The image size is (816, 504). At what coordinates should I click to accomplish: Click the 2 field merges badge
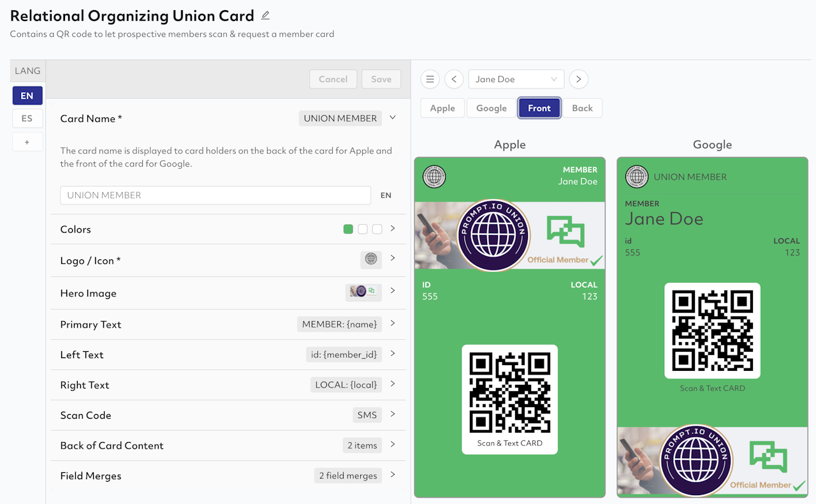pos(348,475)
